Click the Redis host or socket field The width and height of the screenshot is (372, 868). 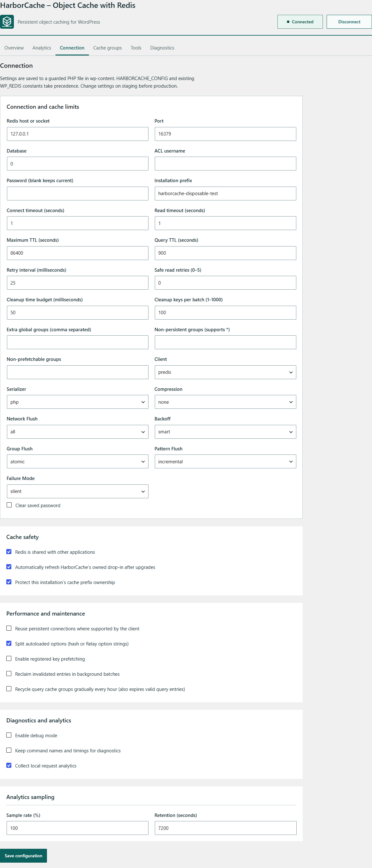(x=78, y=134)
